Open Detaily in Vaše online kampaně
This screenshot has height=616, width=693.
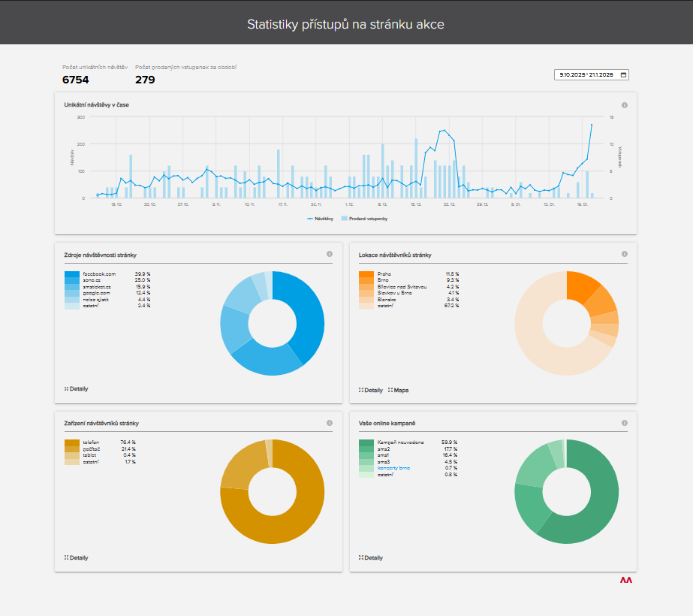(371, 558)
